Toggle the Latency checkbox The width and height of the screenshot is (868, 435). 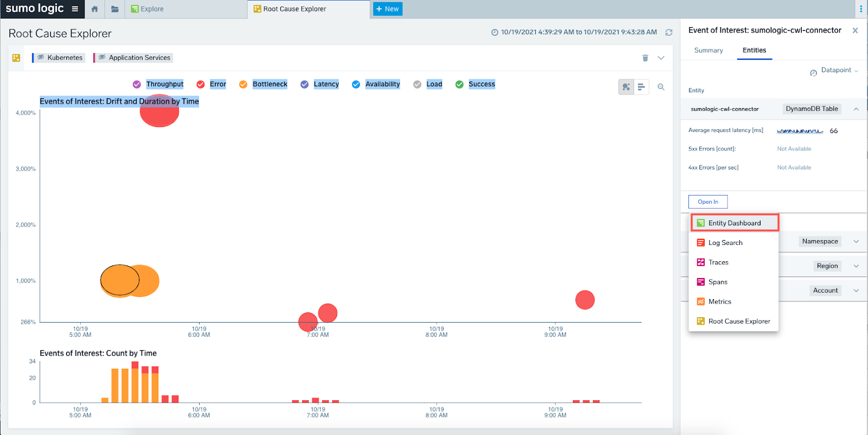pyautogui.click(x=304, y=84)
